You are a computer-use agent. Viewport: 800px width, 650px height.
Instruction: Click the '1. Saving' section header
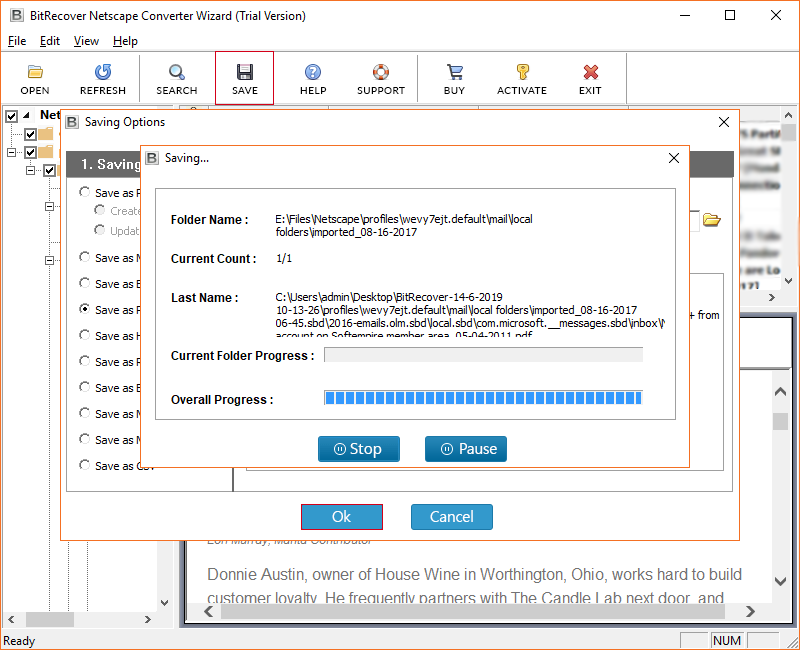click(110, 164)
